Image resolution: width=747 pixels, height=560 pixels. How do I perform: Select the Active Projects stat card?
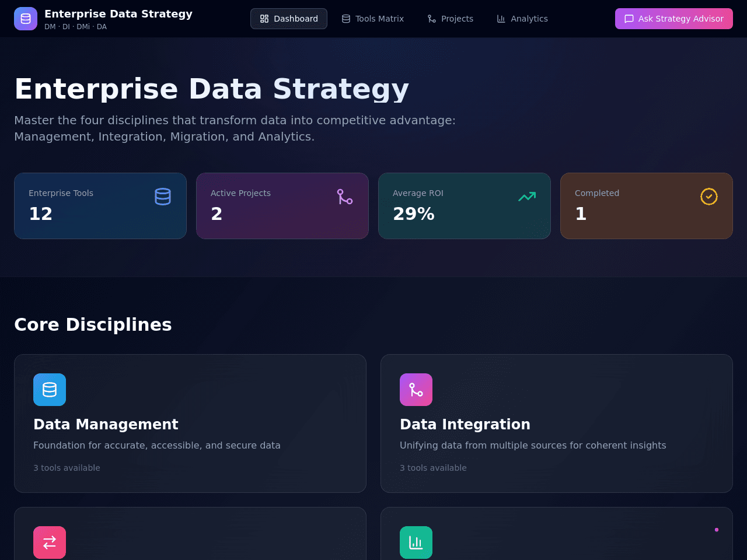282,206
